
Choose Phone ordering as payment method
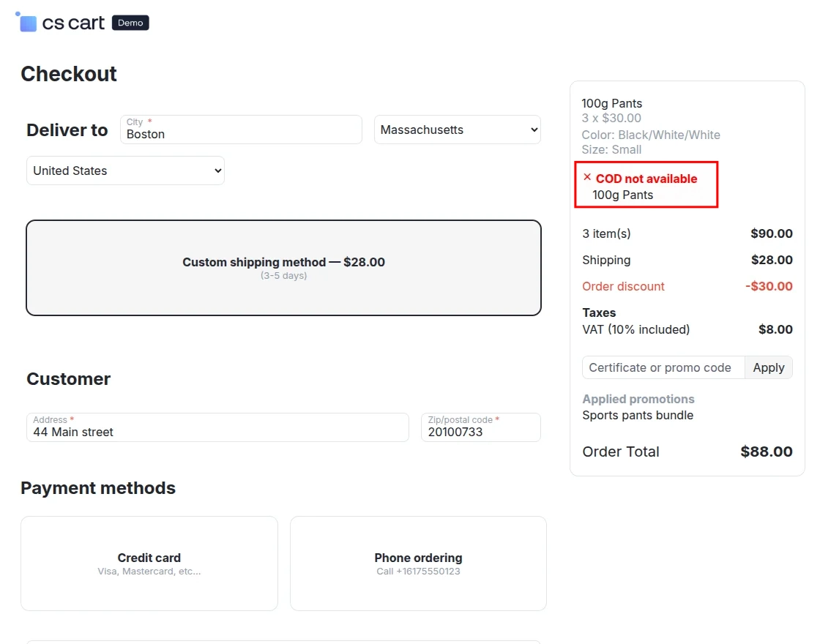(418, 563)
